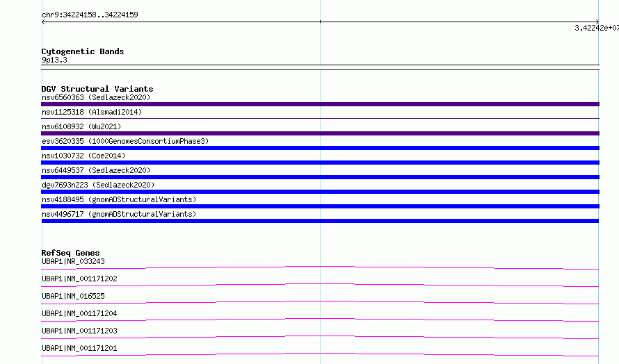
Task: Click the center tick on the coordinate ruler
Action: click(x=320, y=22)
